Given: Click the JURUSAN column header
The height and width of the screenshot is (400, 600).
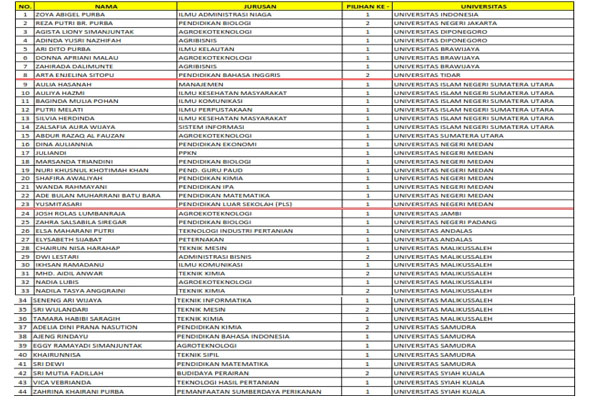Looking at the screenshot, I should (x=259, y=7).
